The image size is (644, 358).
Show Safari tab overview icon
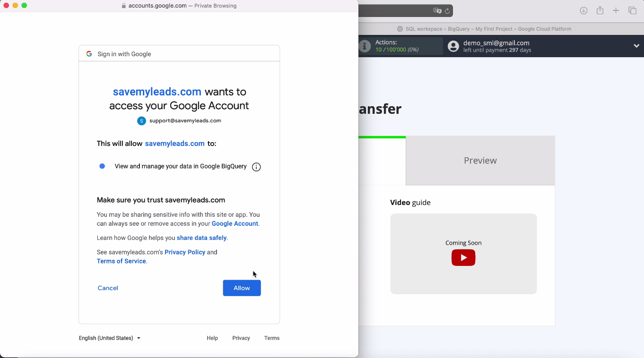[x=632, y=10]
